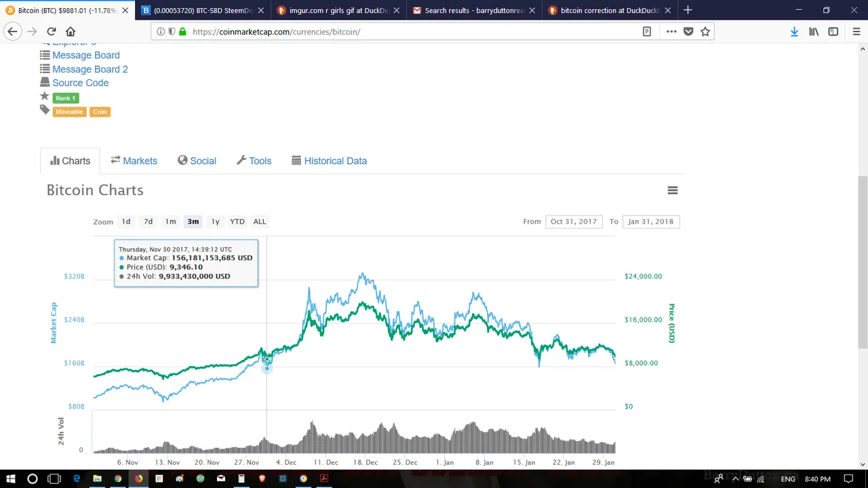This screenshot has width=868, height=488.
Task: Set chart zoom to 1d
Action: pyautogui.click(x=126, y=222)
